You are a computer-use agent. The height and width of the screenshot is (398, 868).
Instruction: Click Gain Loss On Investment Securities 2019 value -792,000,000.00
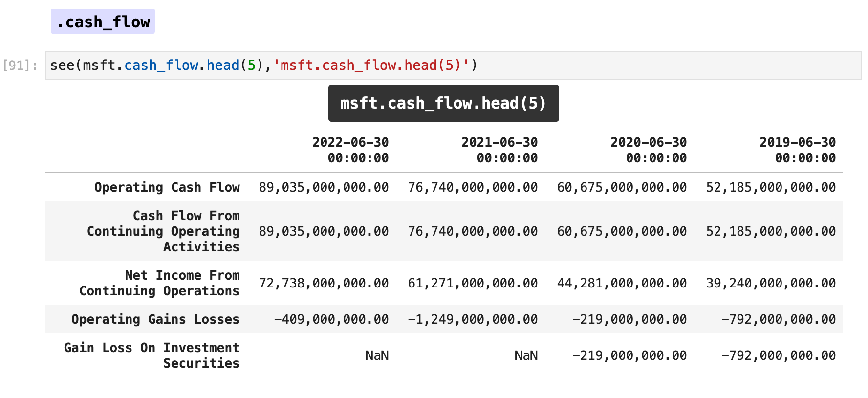[x=779, y=355]
